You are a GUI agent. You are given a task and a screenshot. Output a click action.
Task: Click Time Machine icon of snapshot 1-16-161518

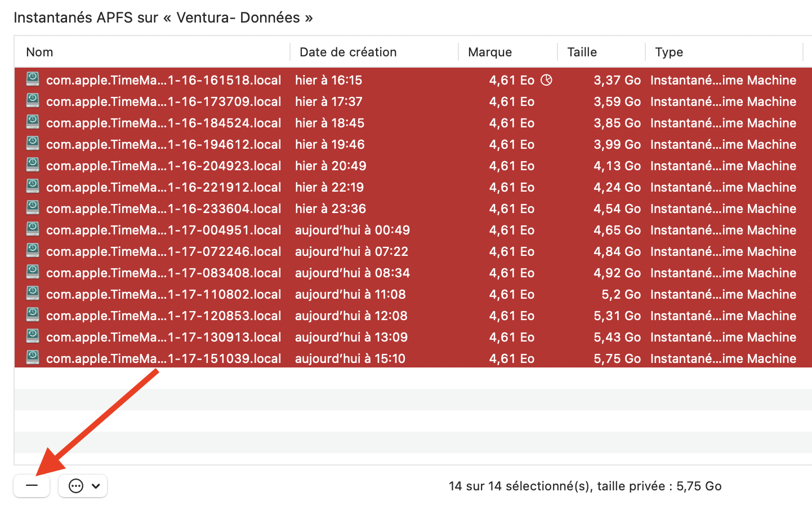pos(33,79)
